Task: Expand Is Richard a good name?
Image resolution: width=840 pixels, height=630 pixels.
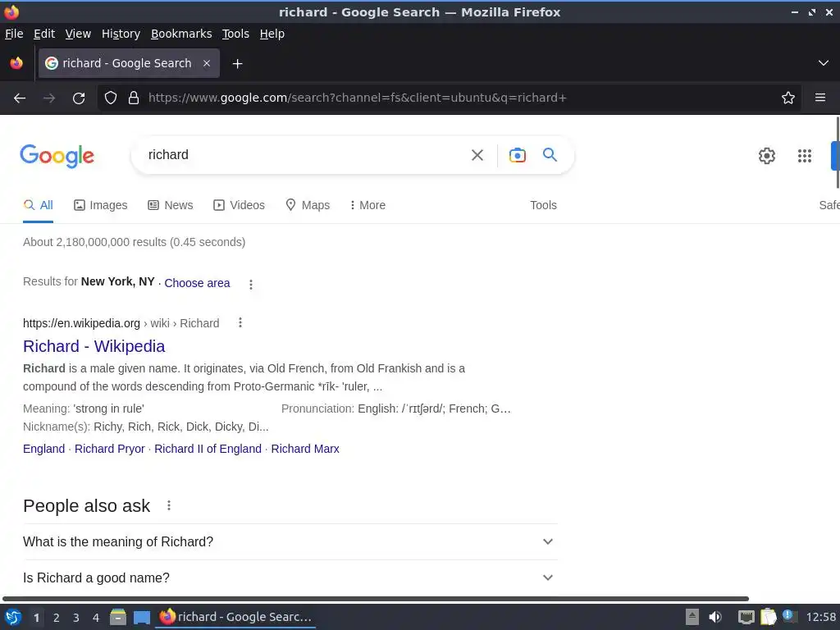Action: point(290,577)
